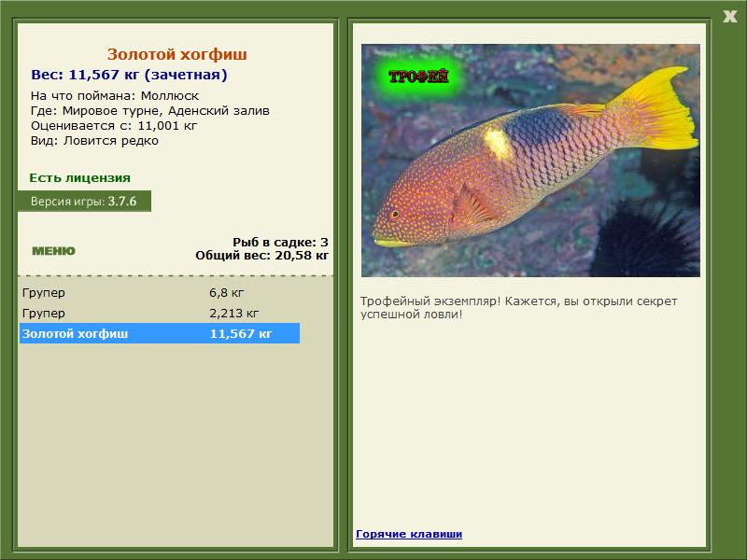Select the Групер 2,213 кг row

click(x=160, y=313)
